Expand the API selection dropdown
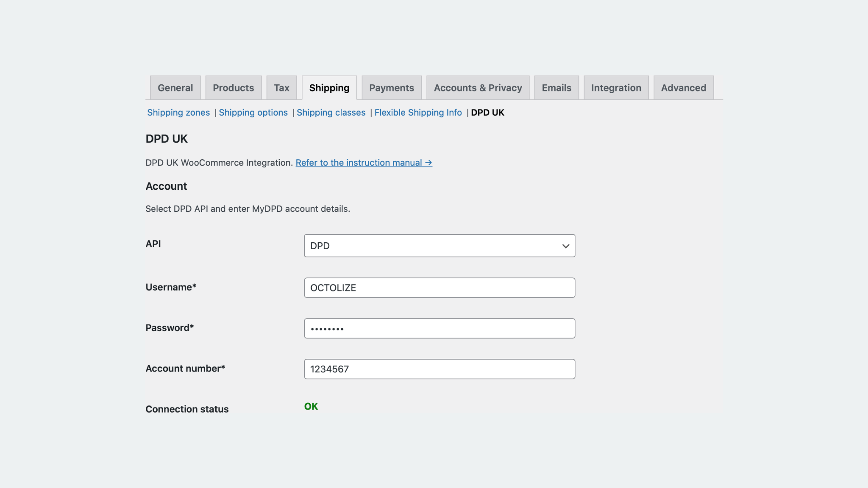The image size is (868, 488). click(x=440, y=246)
